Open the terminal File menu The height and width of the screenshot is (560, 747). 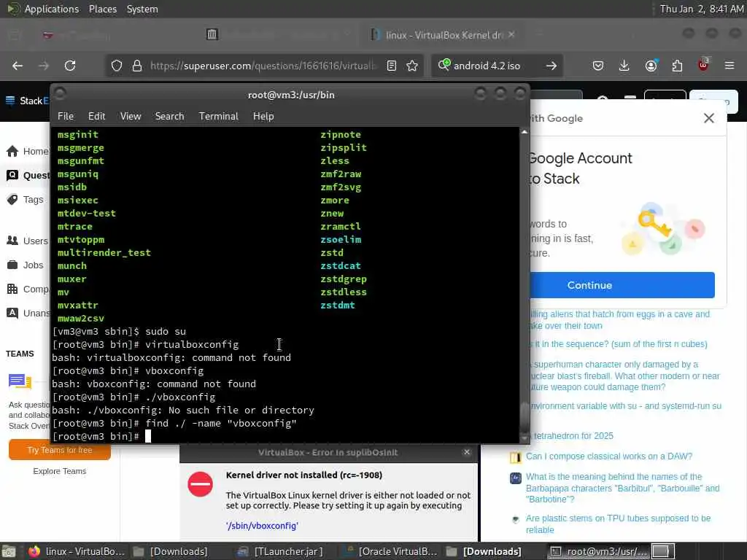(66, 116)
